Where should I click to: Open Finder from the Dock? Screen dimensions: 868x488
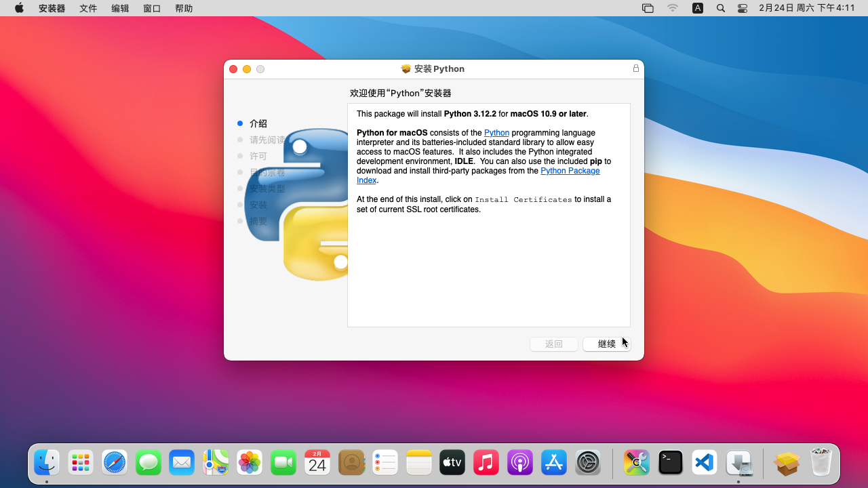(47, 463)
